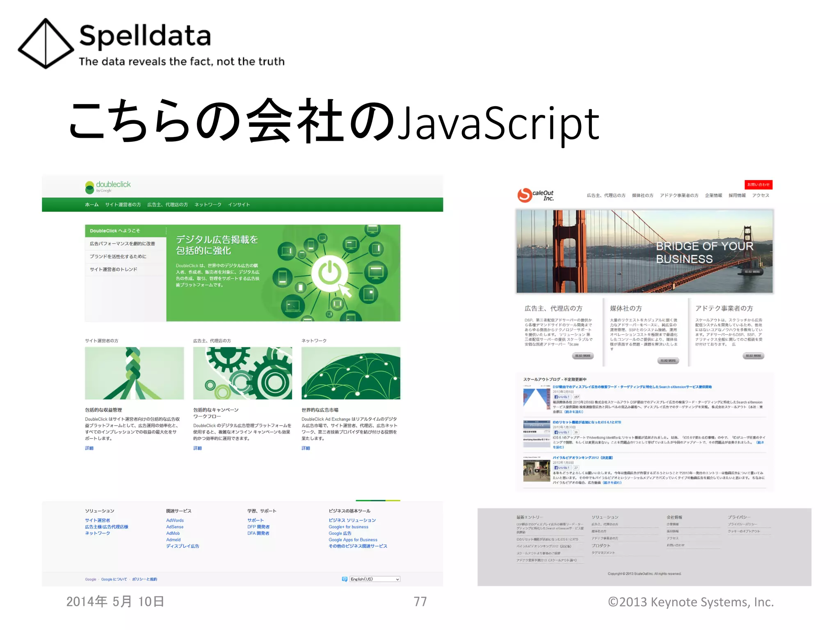
Task: Open the AdWords footer link
Action: point(175,520)
